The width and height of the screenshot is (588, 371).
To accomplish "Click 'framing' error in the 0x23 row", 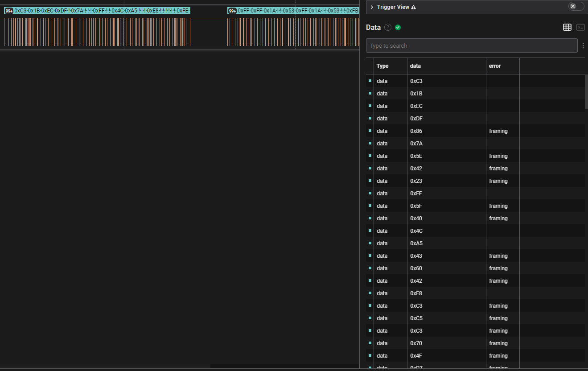I will pos(498,181).
